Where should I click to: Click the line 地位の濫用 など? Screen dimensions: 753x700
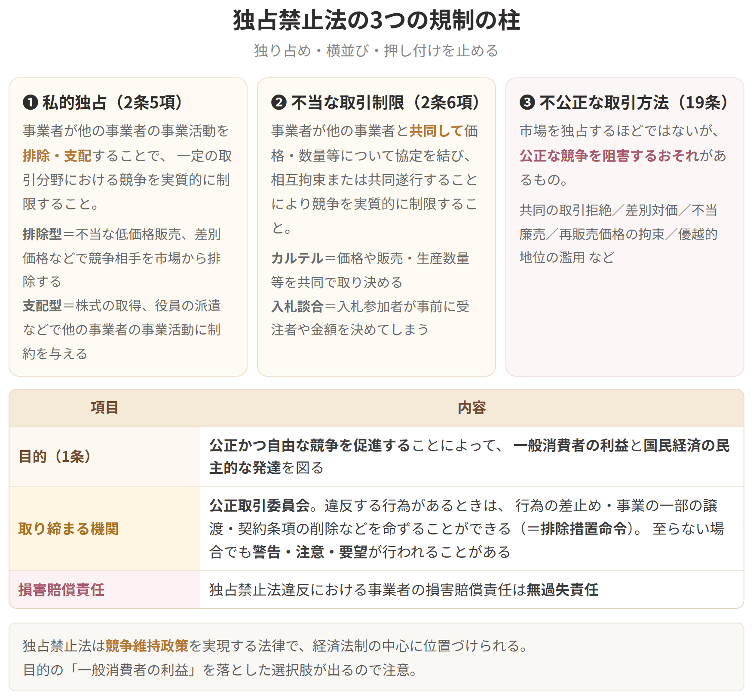(567, 258)
